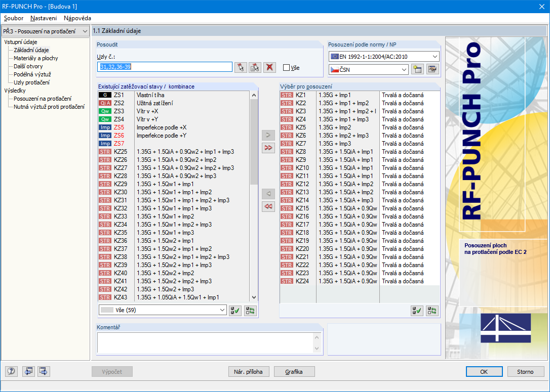Click in the Uzly č. node input field
Viewport: 550px width, 392px height.
[x=165, y=67]
